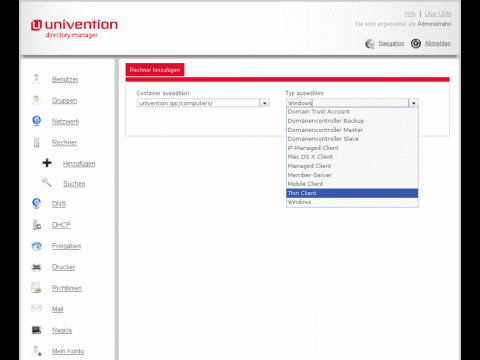Select Suchen under Rechner

pyautogui.click(x=74, y=184)
